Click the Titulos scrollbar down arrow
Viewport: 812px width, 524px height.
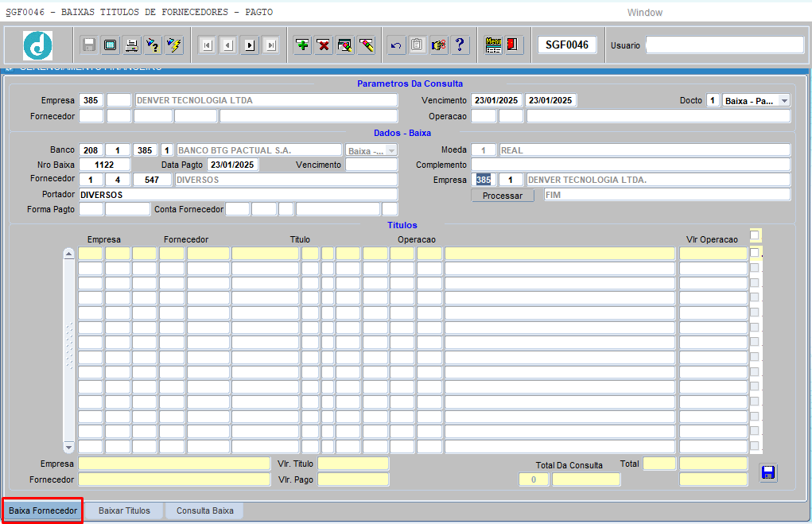68,446
